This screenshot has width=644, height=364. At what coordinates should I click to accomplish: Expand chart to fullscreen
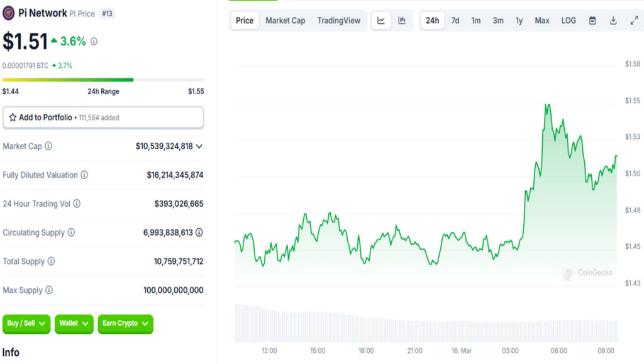pos(634,21)
